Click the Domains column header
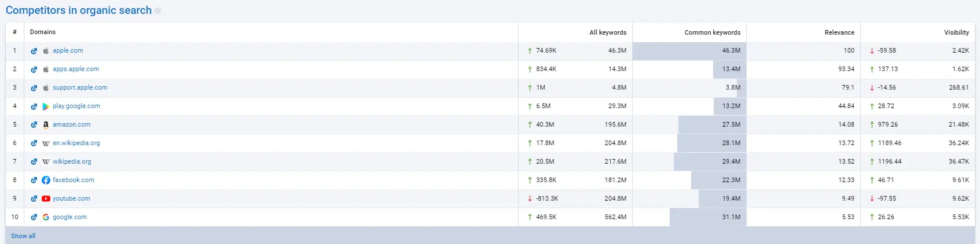980x244 pixels. click(x=43, y=32)
